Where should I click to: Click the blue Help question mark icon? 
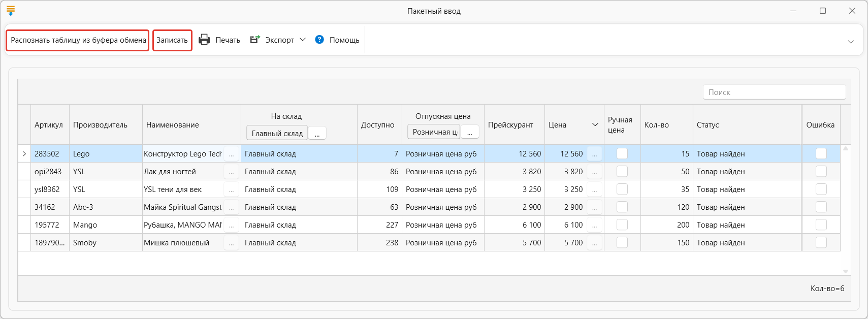[319, 40]
